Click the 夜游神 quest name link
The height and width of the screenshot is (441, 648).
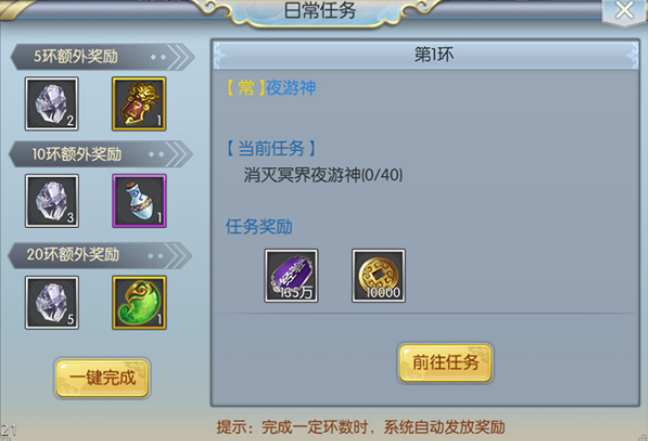pos(291,88)
